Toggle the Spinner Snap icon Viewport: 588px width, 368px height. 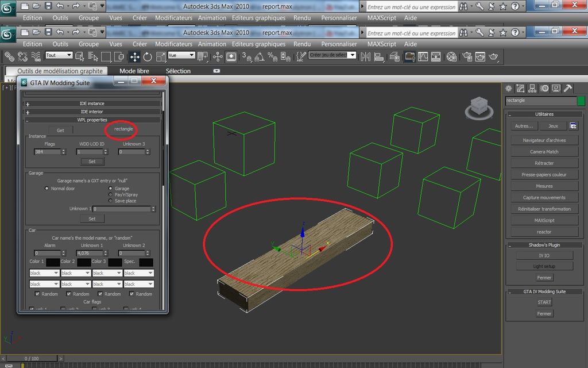pyautogui.click(x=285, y=57)
